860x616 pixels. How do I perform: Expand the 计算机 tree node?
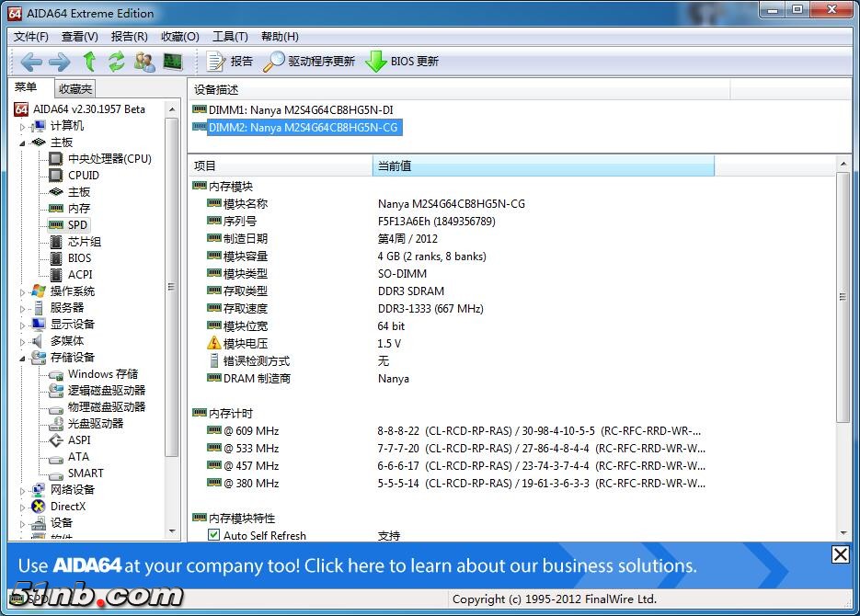tap(23, 126)
